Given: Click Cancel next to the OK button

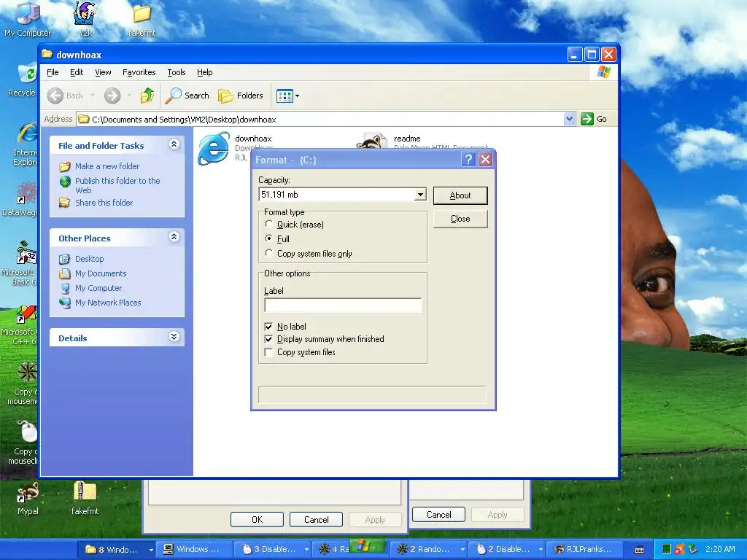Looking at the screenshot, I should (x=316, y=519).
